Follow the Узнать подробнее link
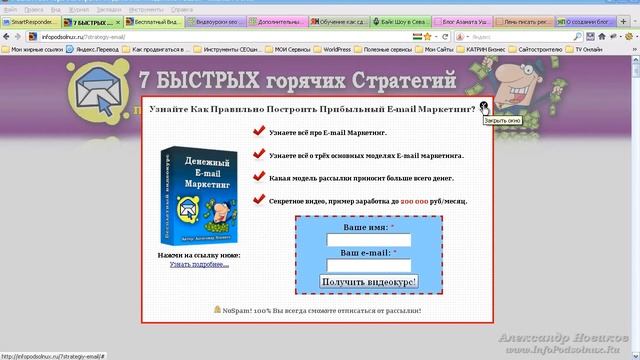 (199, 264)
